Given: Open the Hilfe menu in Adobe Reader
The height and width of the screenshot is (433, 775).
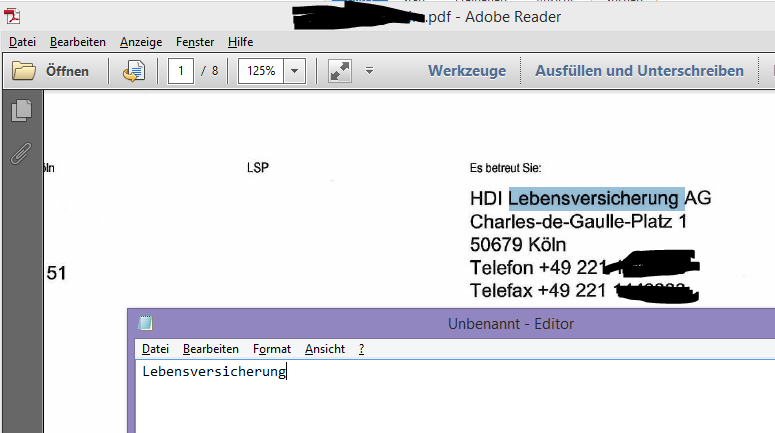Looking at the screenshot, I should 240,42.
